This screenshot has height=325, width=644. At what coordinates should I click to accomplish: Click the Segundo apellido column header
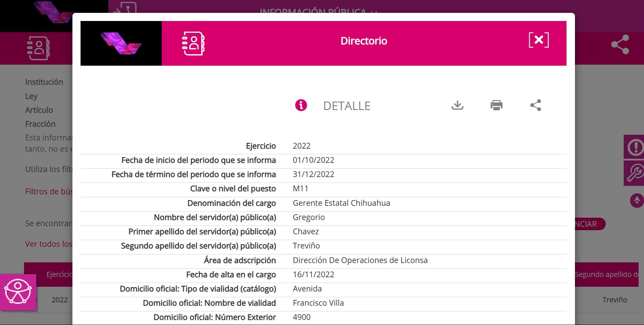pos(606,275)
